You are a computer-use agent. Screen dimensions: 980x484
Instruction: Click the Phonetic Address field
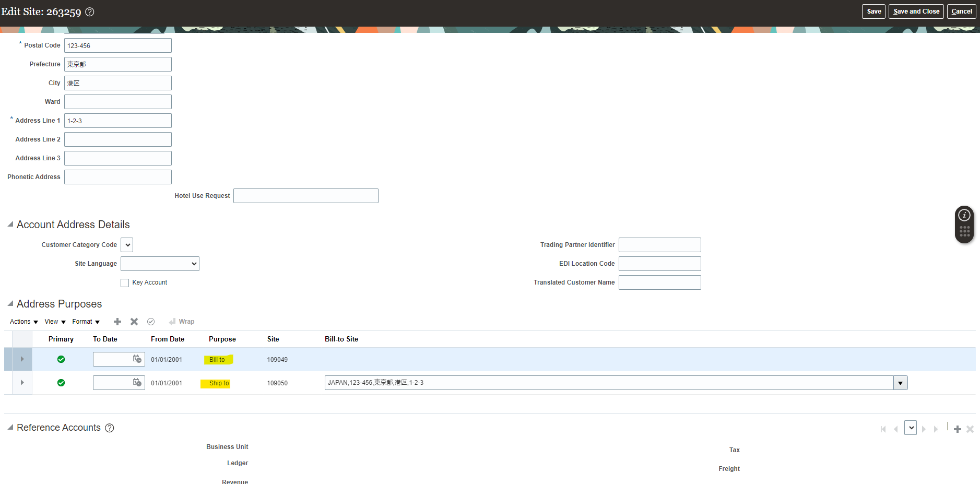click(118, 177)
